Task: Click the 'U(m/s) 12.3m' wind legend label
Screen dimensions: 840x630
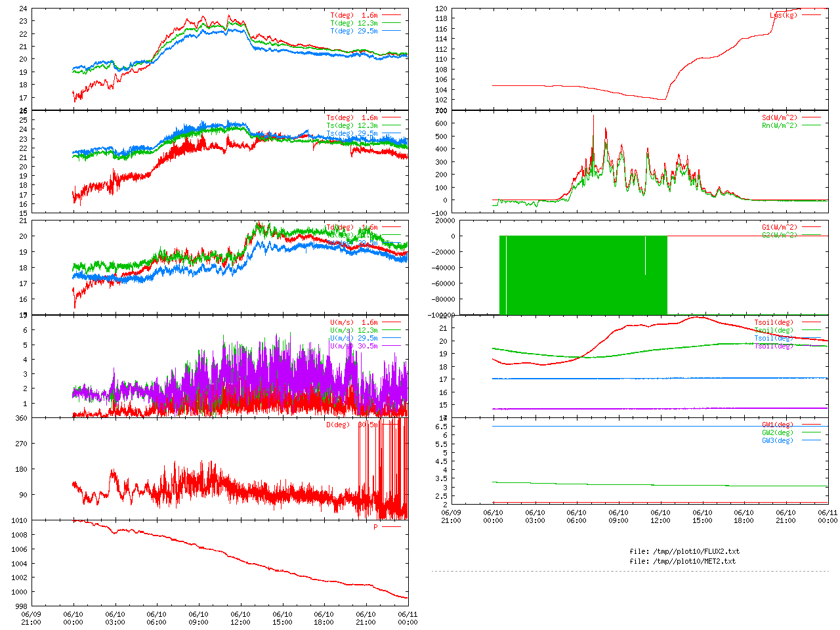Action: click(x=354, y=331)
